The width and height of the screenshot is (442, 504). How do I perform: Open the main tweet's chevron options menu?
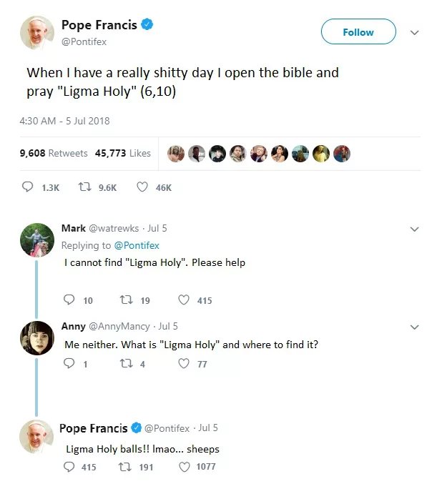click(413, 33)
